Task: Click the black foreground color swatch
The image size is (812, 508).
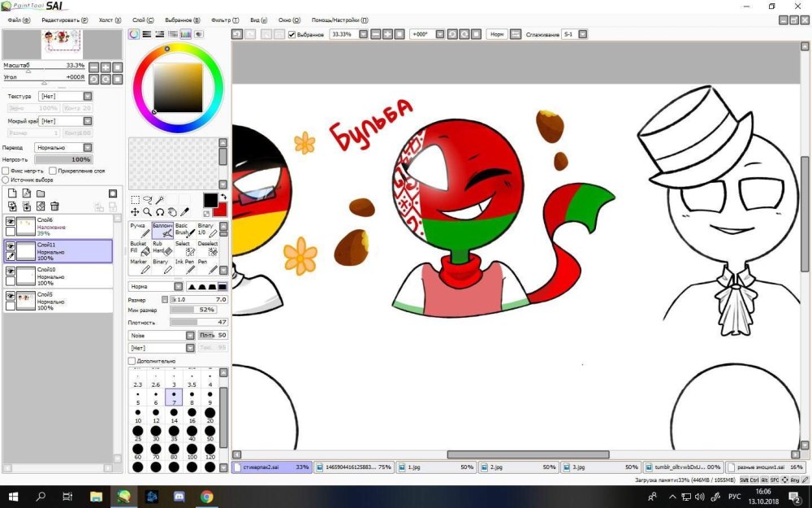Action: coord(210,200)
